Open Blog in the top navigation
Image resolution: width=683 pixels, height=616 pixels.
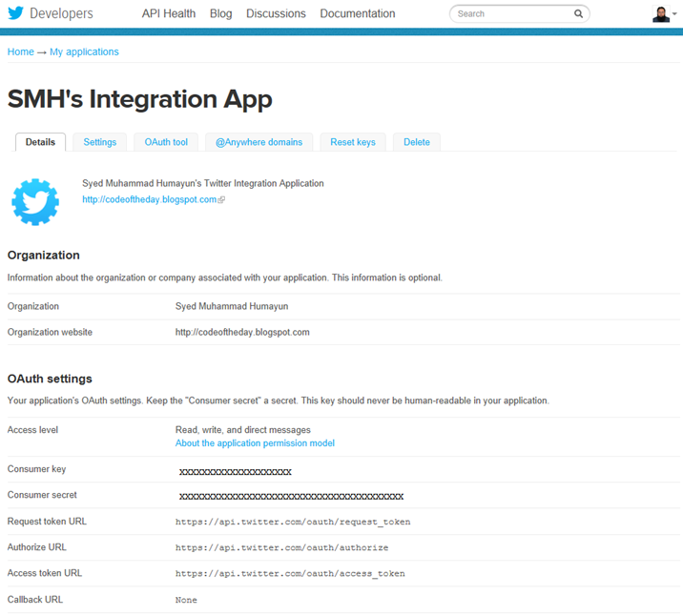coord(221,13)
